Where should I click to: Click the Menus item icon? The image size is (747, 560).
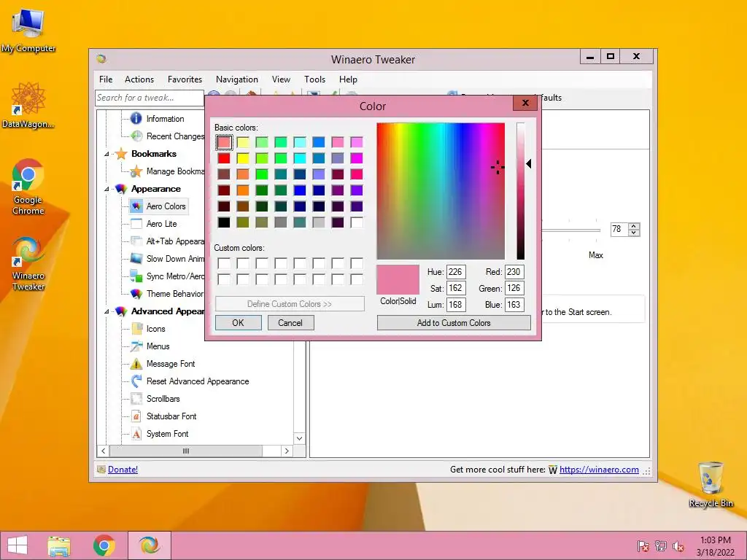(136, 346)
